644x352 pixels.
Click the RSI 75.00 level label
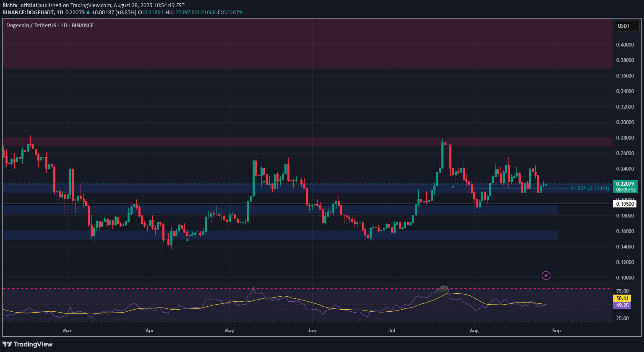(x=623, y=291)
